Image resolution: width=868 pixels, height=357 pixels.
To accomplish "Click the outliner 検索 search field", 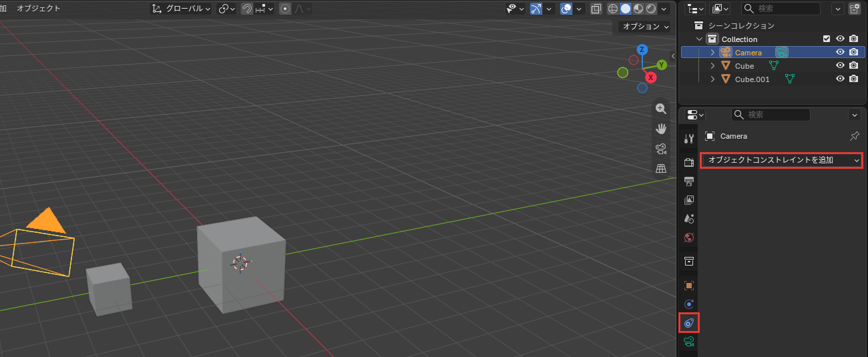I will click(x=781, y=9).
